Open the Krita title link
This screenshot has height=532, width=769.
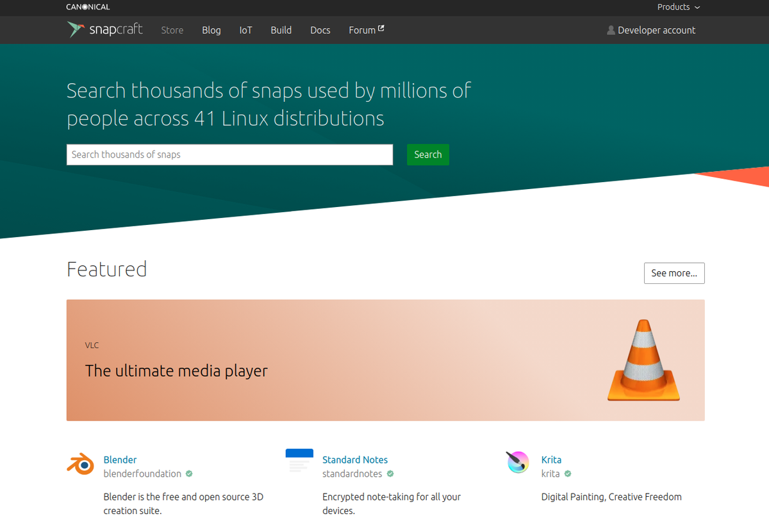point(551,460)
